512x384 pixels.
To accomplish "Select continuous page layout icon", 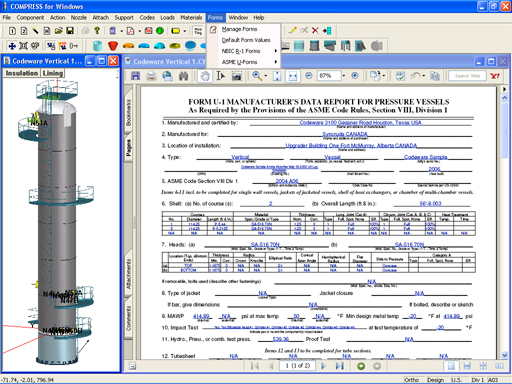I will 467,366.
